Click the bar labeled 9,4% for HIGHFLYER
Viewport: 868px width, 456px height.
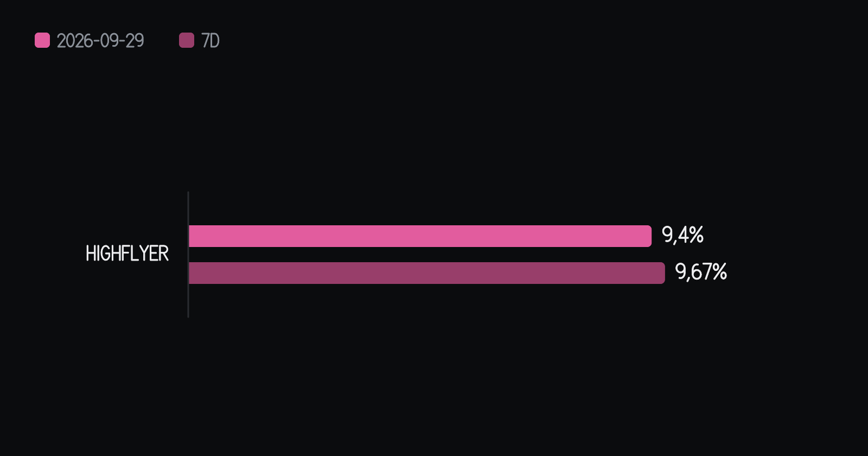(x=420, y=236)
